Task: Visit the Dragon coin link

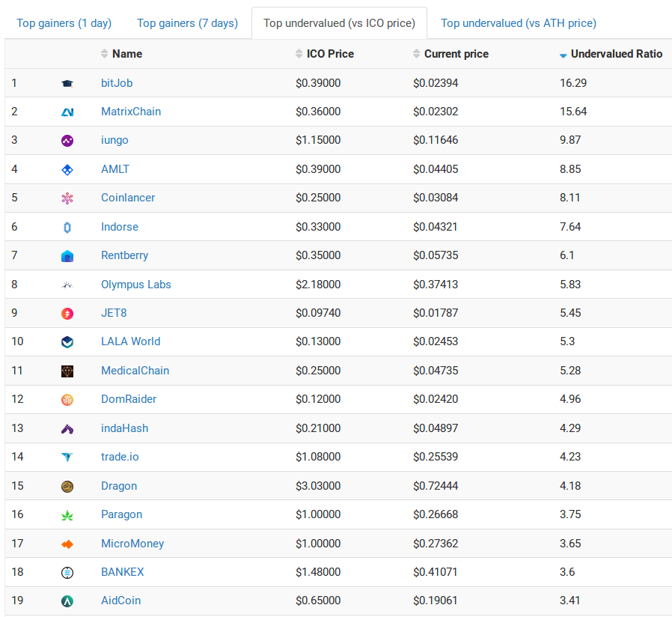Action: tap(119, 486)
